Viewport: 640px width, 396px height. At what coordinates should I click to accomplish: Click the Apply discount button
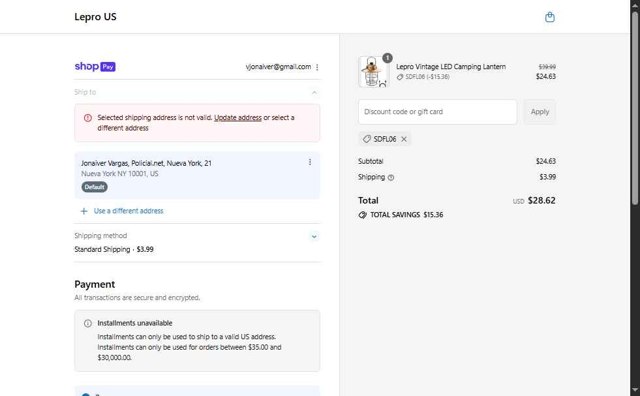[540, 112]
